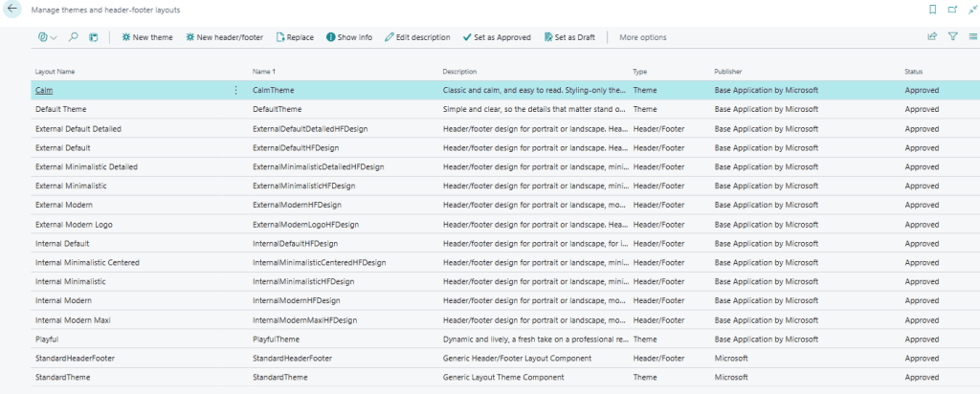The width and height of the screenshot is (980, 394).
Task: Sort by Name 1 column header
Action: pyautogui.click(x=264, y=72)
